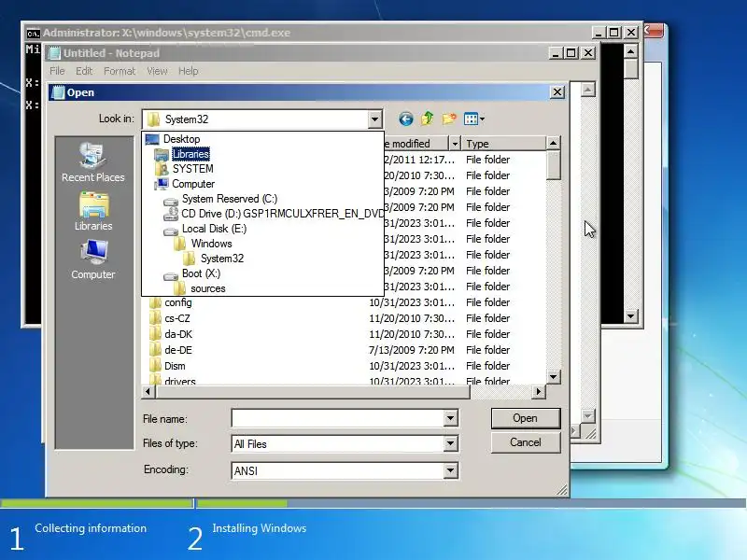The height and width of the screenshot is (560, 747).
Task: Open Libraries in the left places bar
Action: coord(92,212)
